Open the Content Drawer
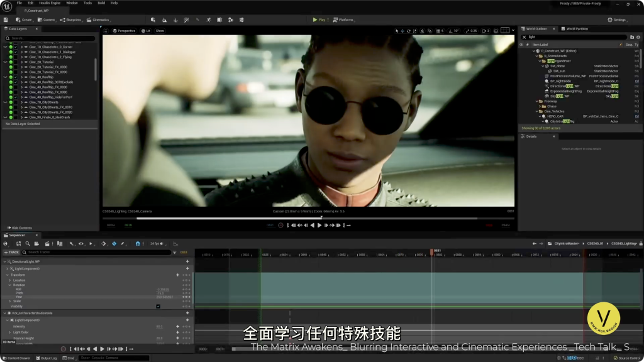This screenshot has width=644, height=362. tap(16, 358)
